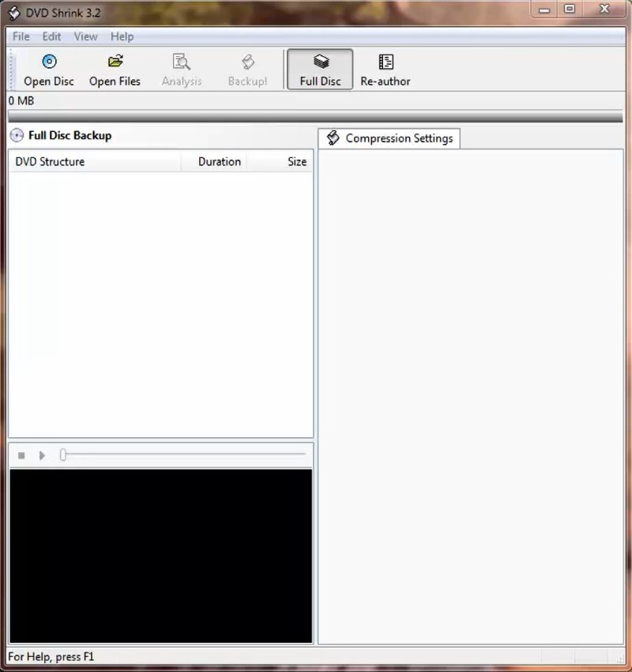Click the disc size capacity bar
The image size is (632, 672).
click(315, 116)
